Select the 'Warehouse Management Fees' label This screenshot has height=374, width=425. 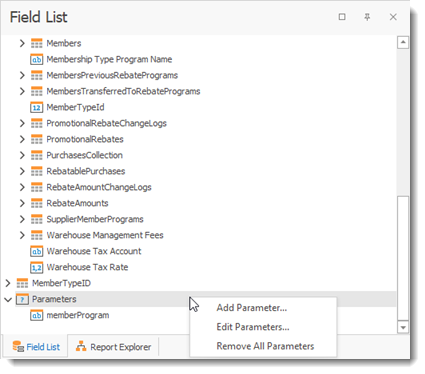(x=105, y=235)
